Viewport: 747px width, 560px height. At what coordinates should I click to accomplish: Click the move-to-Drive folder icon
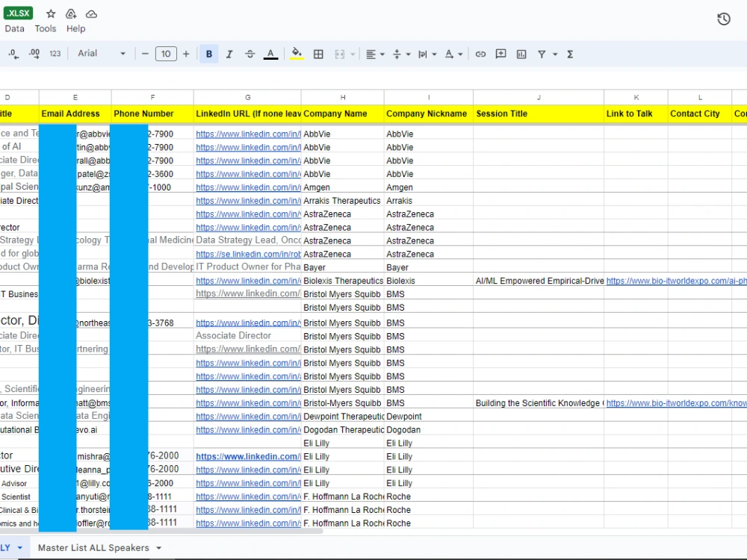[x=71, y=13]
